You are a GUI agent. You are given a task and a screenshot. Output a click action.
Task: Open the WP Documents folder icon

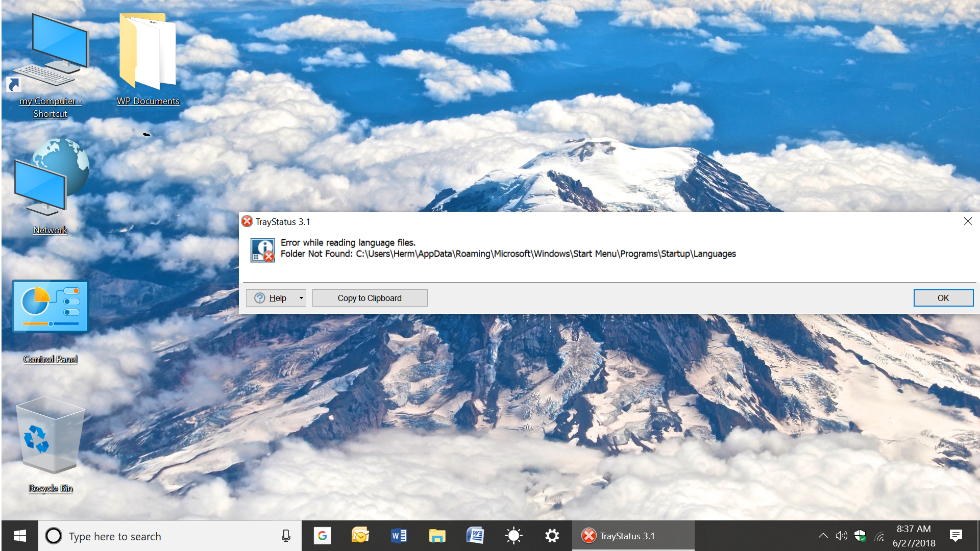point(148,51)
